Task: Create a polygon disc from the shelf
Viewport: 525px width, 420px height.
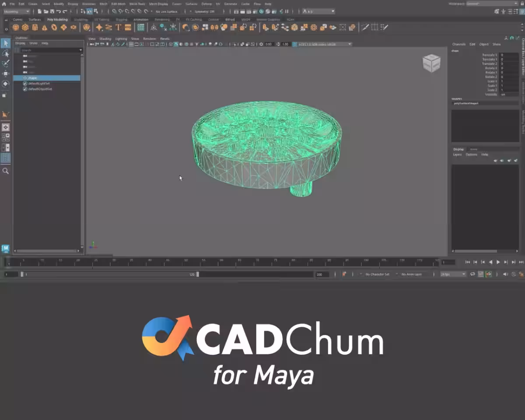Action: click(x=73, y=27)
